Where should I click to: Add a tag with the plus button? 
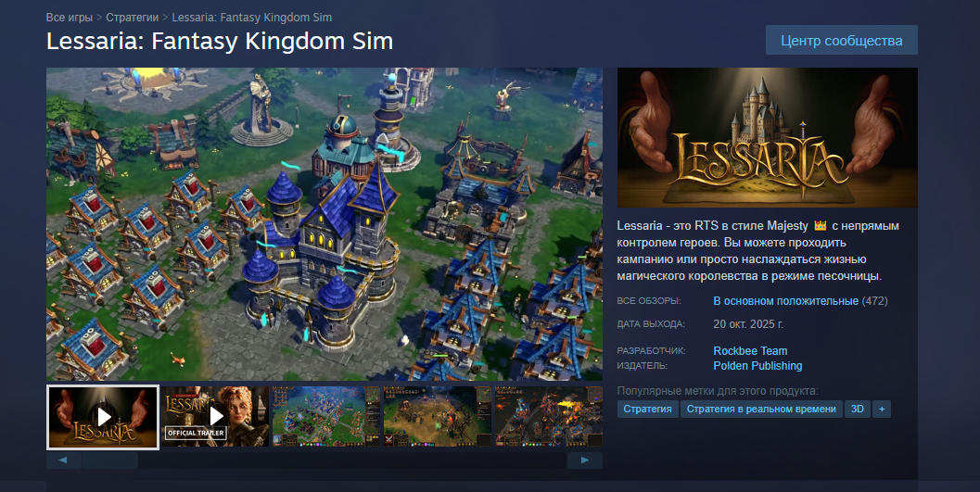click(881, 409)
